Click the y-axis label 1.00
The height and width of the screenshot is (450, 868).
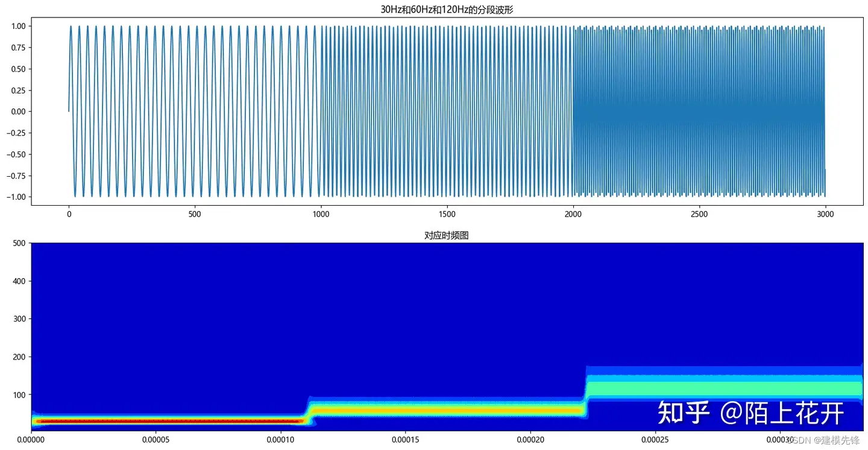point(17,26)
